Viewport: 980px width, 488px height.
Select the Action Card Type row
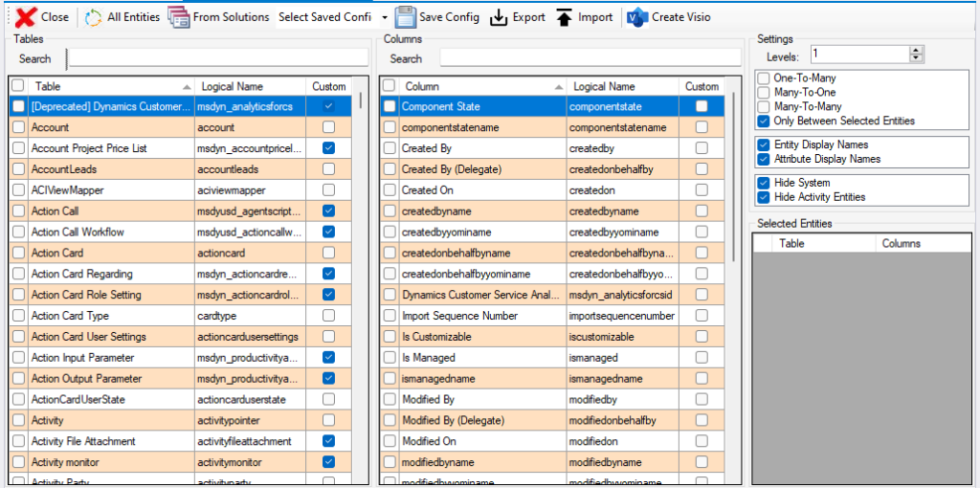181,316
